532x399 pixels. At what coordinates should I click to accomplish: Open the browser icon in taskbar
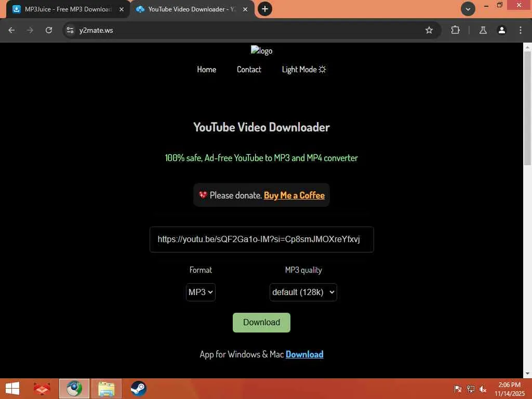[x=74, y=389]
